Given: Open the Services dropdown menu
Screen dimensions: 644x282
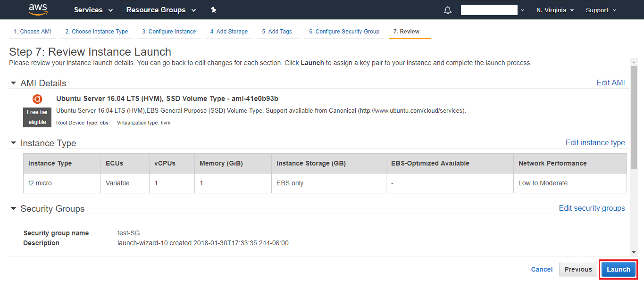Looking at the screenshot, I should [x=93, y=10].
